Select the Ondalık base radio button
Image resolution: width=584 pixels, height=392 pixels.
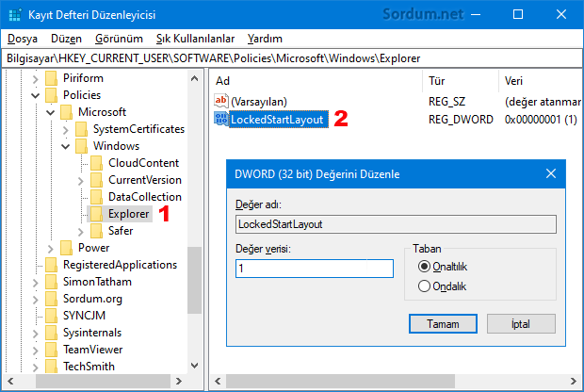424,286
